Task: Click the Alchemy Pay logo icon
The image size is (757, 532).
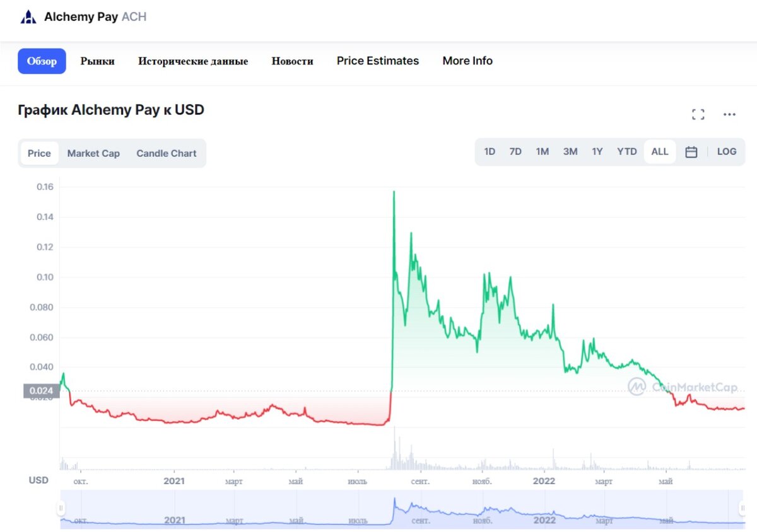Action: coord(28,17)
